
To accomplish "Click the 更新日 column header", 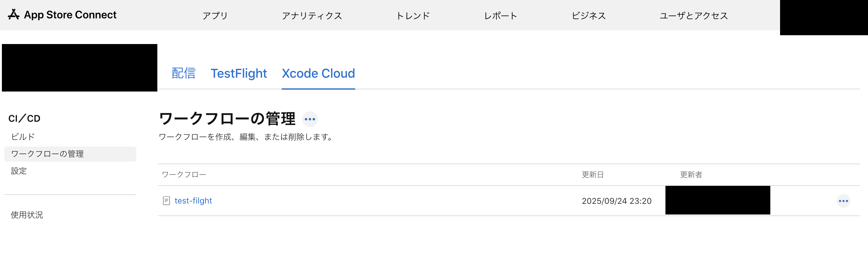I will (x=592, y=175).
